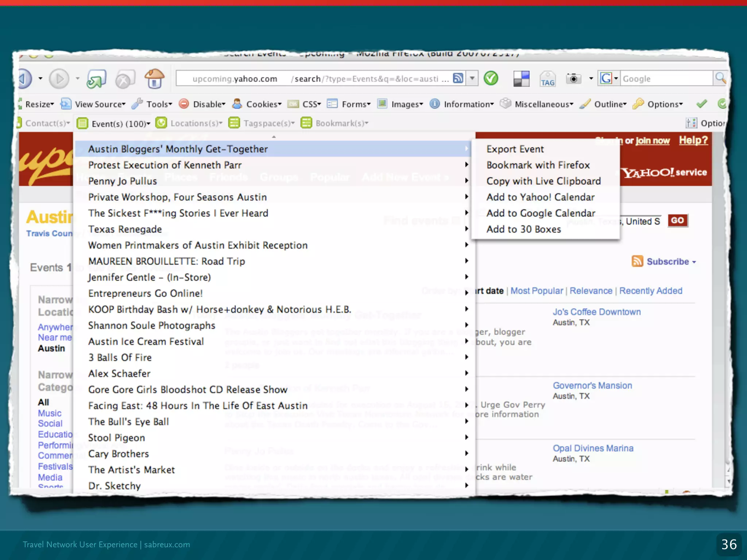Image resolution: width=747 pixels, height=560 pixels.
Task: Choose Add to 30 Boxes
Action: (546, 229)
